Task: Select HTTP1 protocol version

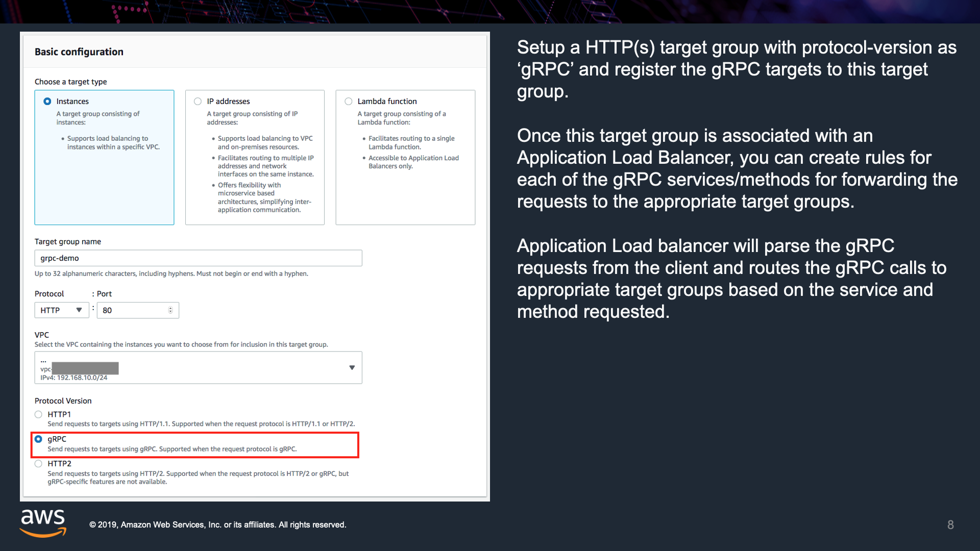Action: click(39, 414)
